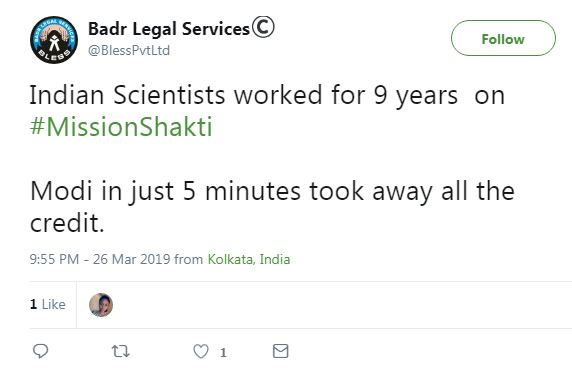Viewport: 572px width, 388px height.
Task: Show the list for 1 Like
Action: point(48,304)
